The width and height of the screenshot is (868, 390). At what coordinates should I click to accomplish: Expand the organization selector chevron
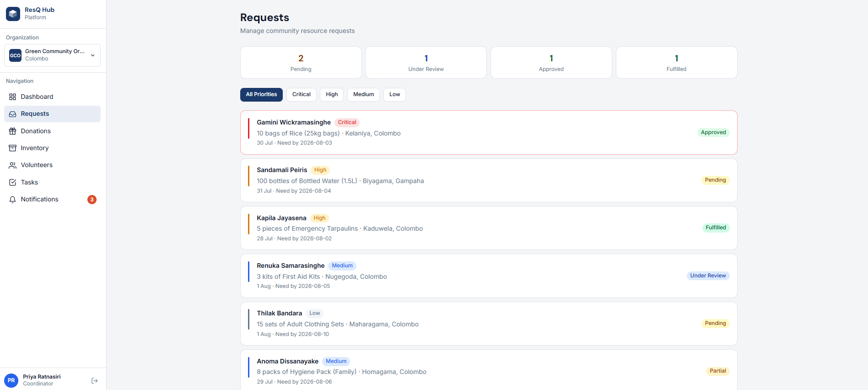point(93,55)
